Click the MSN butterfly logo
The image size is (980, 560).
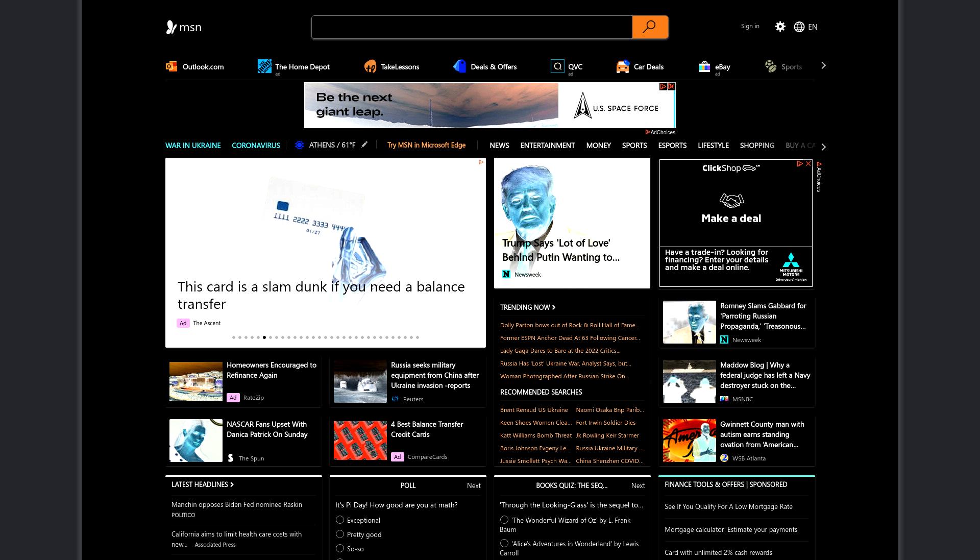(171, 27)
